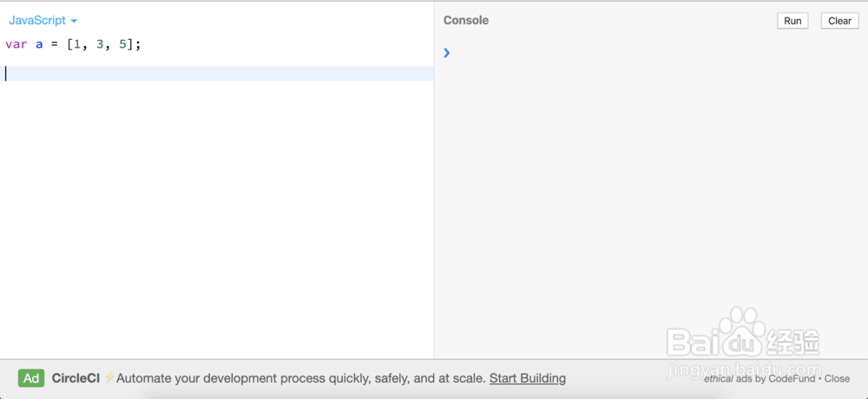Click the number 3 in the array
Image resolution: width=868 pixels, height=399 pixels.
coord(99,44)
